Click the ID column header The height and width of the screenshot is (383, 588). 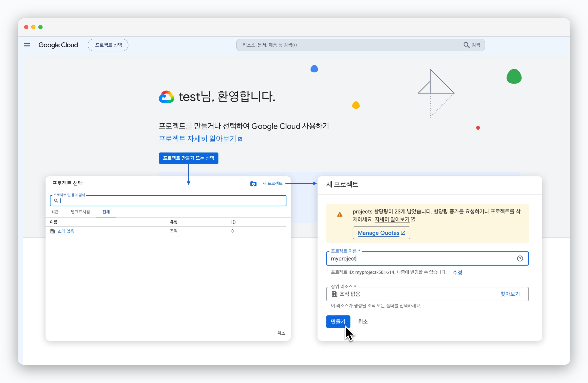click(233, 222)
